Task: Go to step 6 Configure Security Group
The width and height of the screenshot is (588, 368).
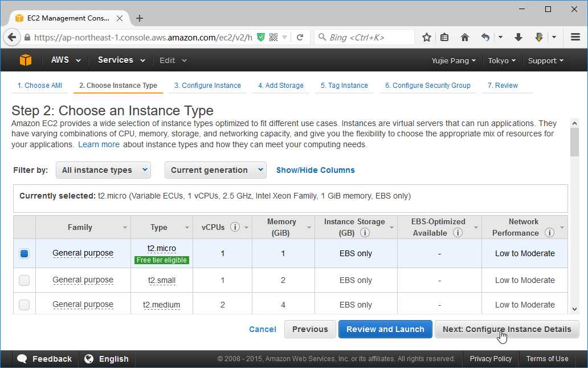Action: (427, 85)
